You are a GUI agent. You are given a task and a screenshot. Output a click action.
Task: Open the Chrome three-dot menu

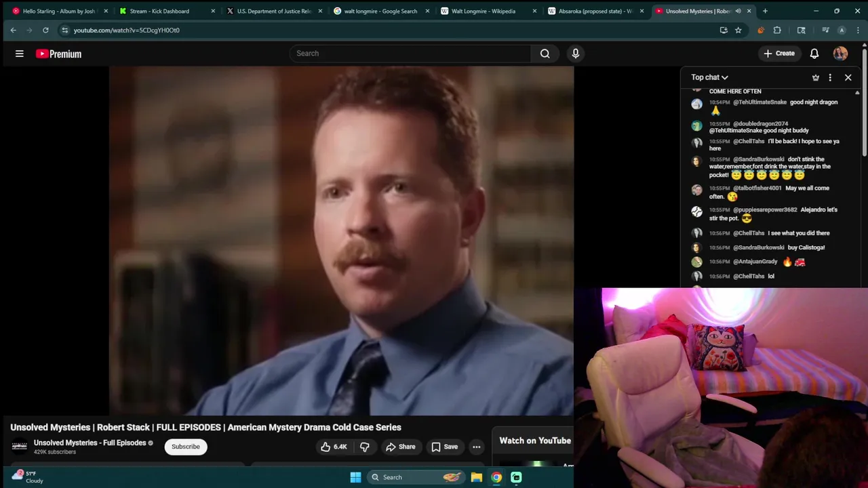(x=859, y=30)
